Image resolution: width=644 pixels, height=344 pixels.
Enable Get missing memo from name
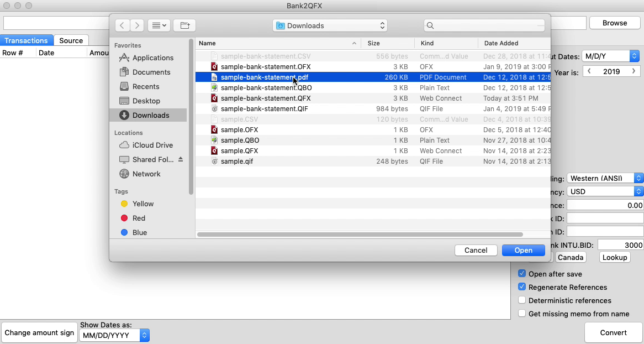tap(521, 313)
